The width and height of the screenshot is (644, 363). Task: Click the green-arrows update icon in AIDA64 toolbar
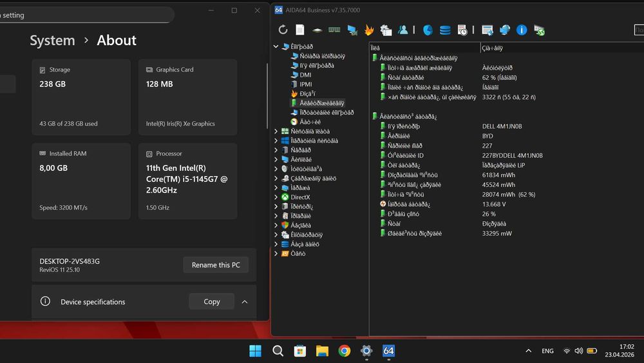tap(539, 30)
